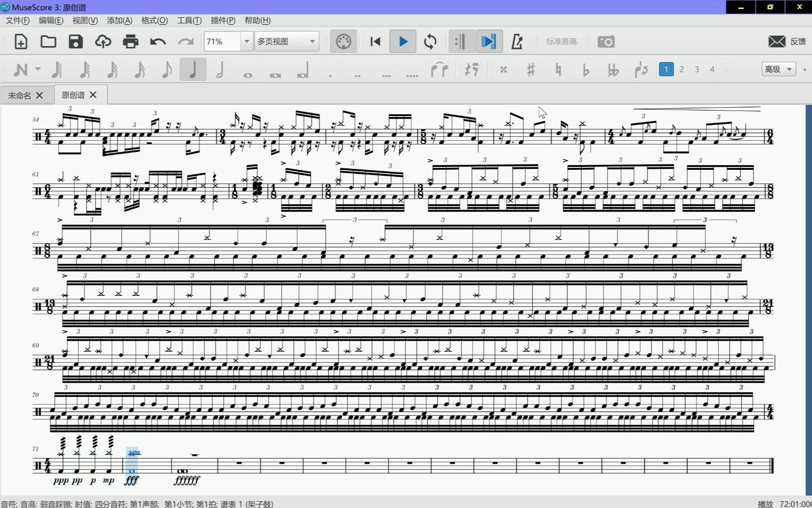Print the score with the printer icon
The width and height of the screenshot is (812, 508).
130,42
